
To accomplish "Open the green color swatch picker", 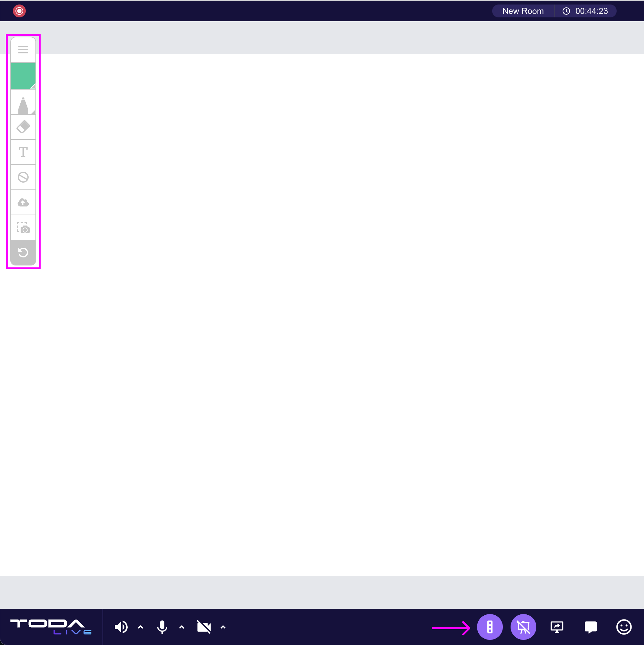I will click(23, 76).
